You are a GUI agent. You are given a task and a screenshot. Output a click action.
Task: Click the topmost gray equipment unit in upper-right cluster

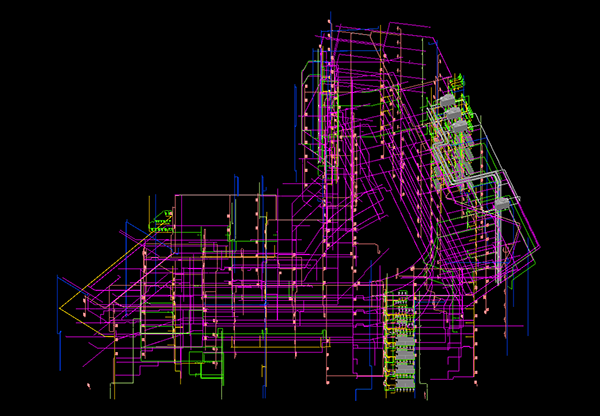pos(448,101)
